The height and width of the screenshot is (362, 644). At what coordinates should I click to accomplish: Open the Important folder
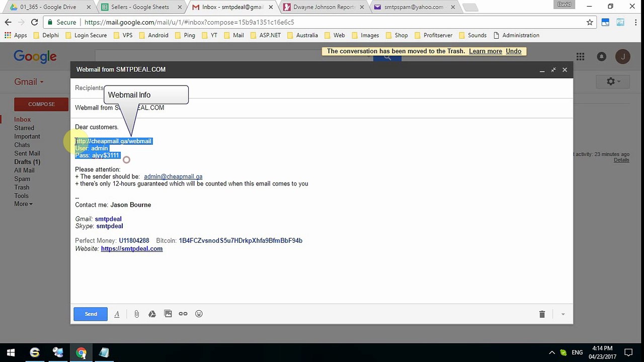(27, 137)
